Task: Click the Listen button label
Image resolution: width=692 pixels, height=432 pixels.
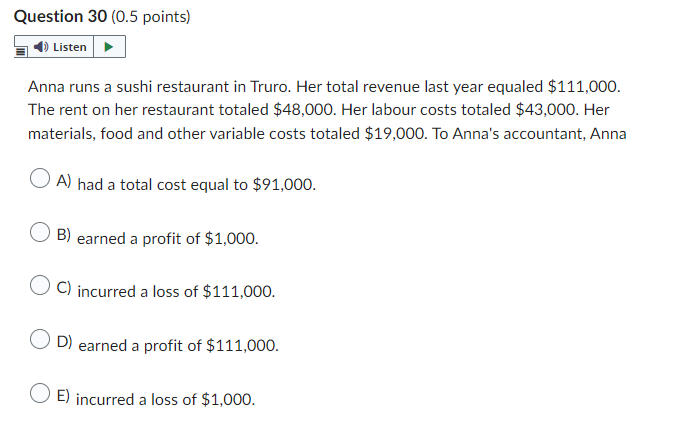Action: tap(70, 47)
